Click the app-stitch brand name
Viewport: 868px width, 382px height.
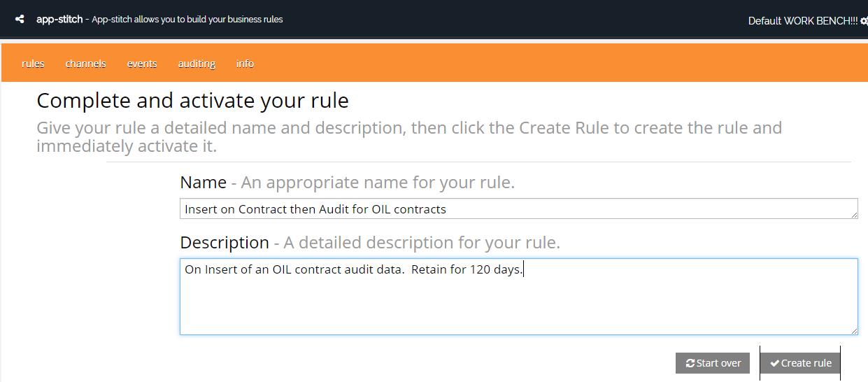tap(59, 20)
